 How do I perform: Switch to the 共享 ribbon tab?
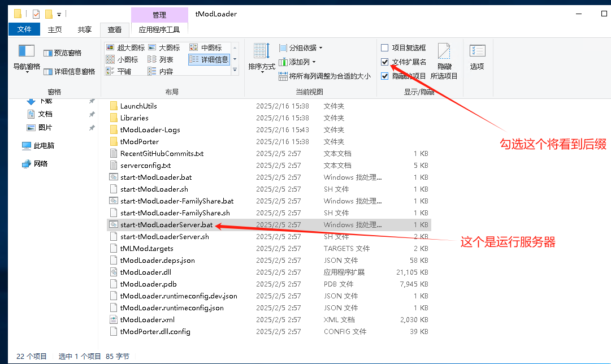[84, 28]
